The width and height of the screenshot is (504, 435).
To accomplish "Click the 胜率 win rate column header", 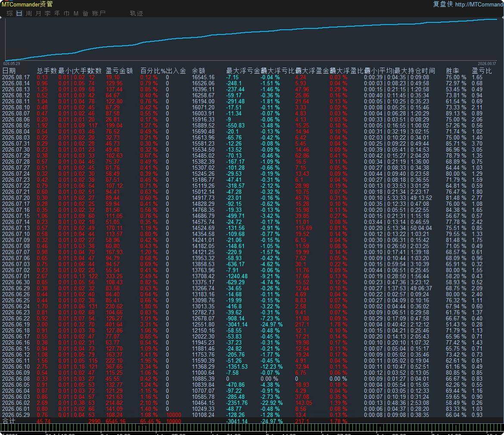I will click(453, 71).
